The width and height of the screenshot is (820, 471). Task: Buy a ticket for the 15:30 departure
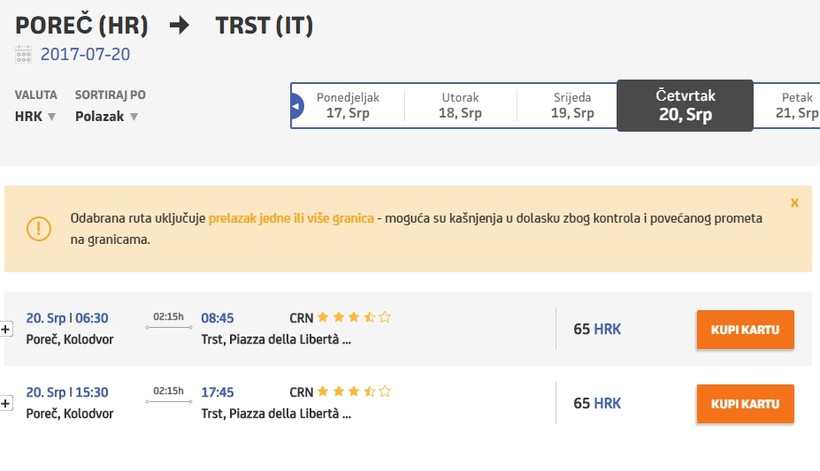pyautogui.click(x=744, y=404)
